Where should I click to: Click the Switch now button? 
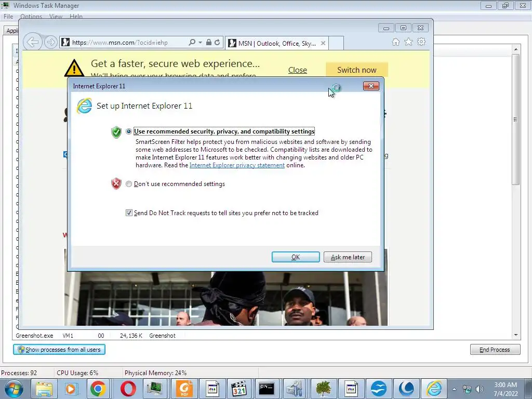(356, 70)
